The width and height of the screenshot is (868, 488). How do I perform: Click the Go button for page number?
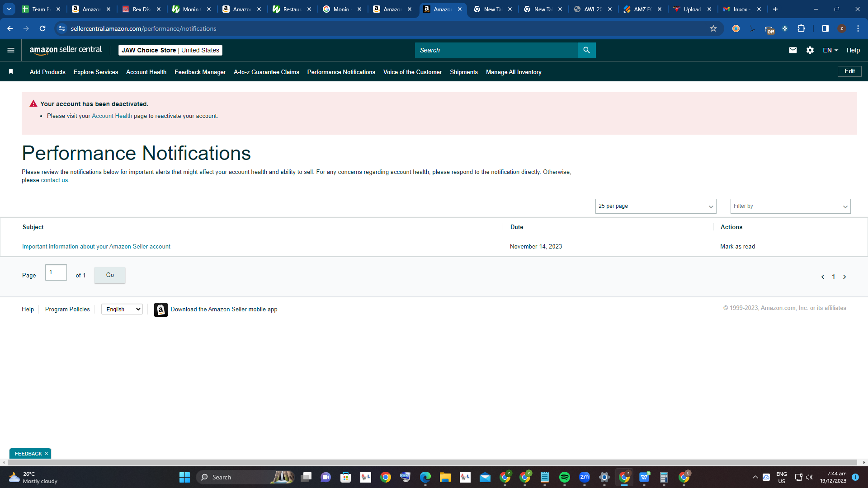pyautogui.click(x=110, y=275)
